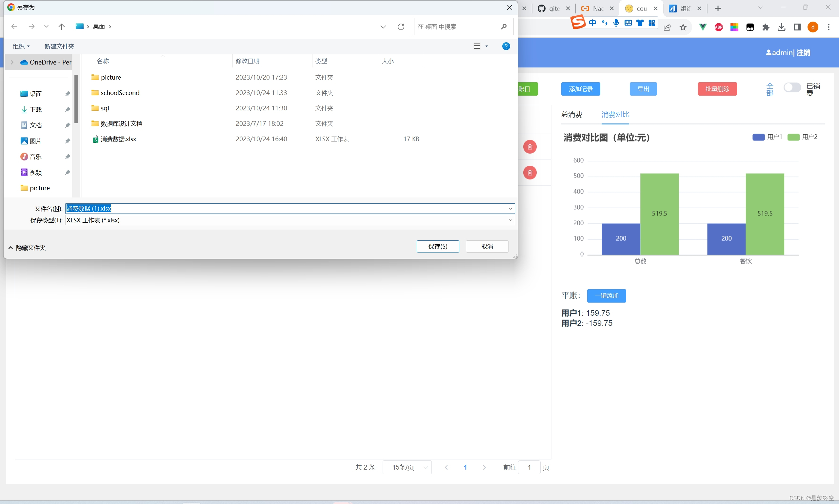Image resolution: width=839 pixels, height=504 pixels.
Task: Toggle visibility of 消费对比 tab chart
Action: pos(614,115)
